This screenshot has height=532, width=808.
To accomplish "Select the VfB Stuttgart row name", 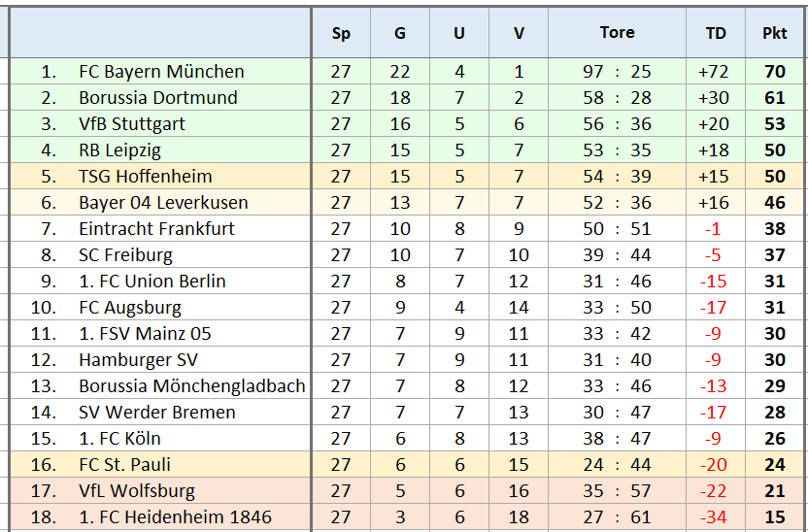I will point(132,124).
